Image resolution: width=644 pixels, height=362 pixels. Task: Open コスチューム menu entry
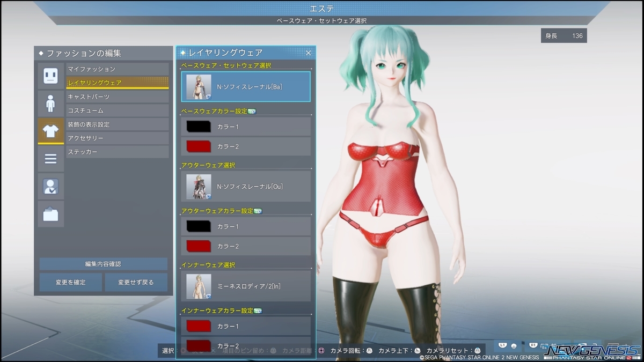point(118,110)
